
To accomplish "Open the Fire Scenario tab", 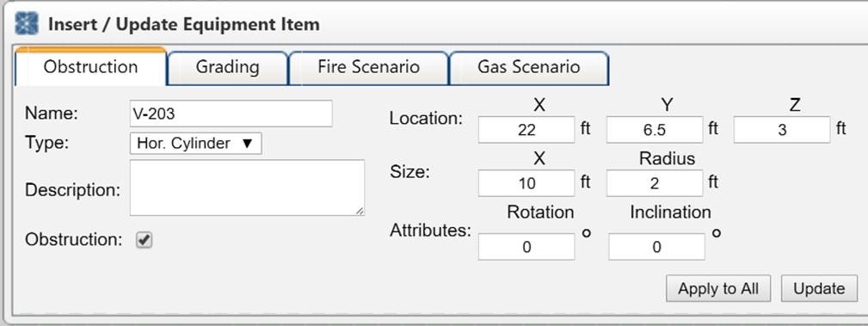I will (x=368, y=68).
